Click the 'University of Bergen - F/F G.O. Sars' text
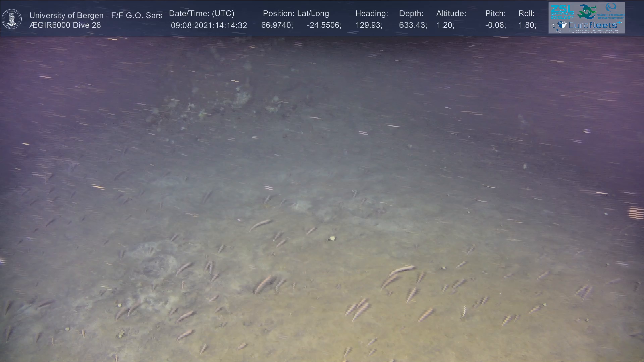644x362 pixels. click(96, 15)
